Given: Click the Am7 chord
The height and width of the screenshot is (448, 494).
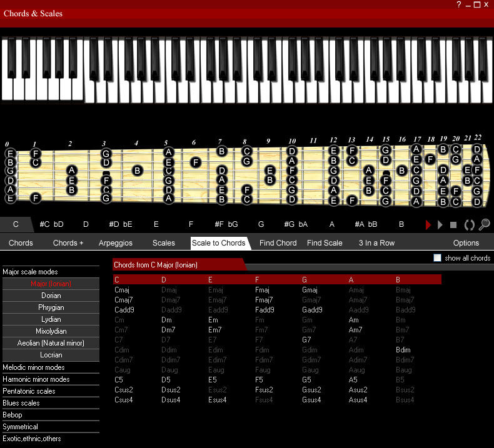Looking at the screenshot, I should tap(355, 330).
